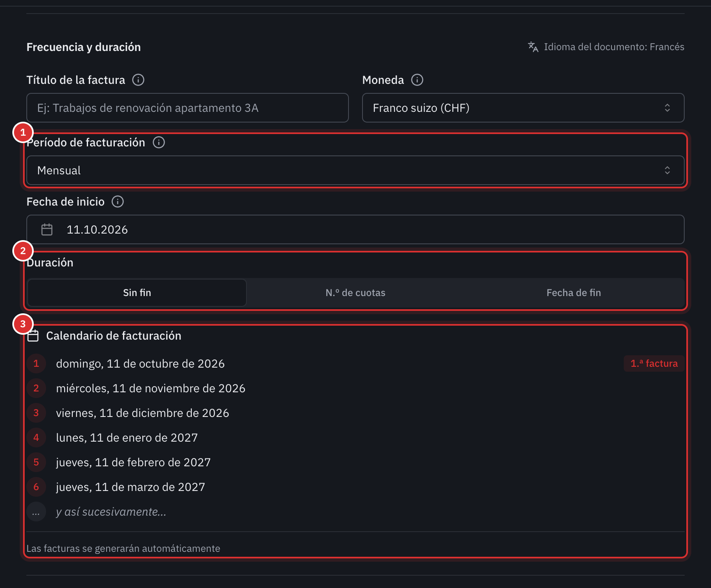Select 'jueves, 11 de marzo de 2027'
Viewport: 711px width, 588px height.
[130, 487]
